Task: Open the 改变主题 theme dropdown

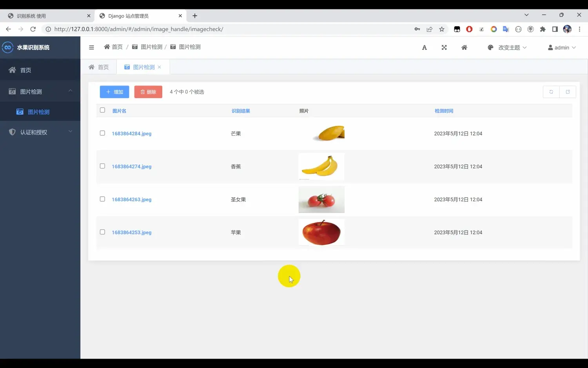Action: tap(510, 47)
